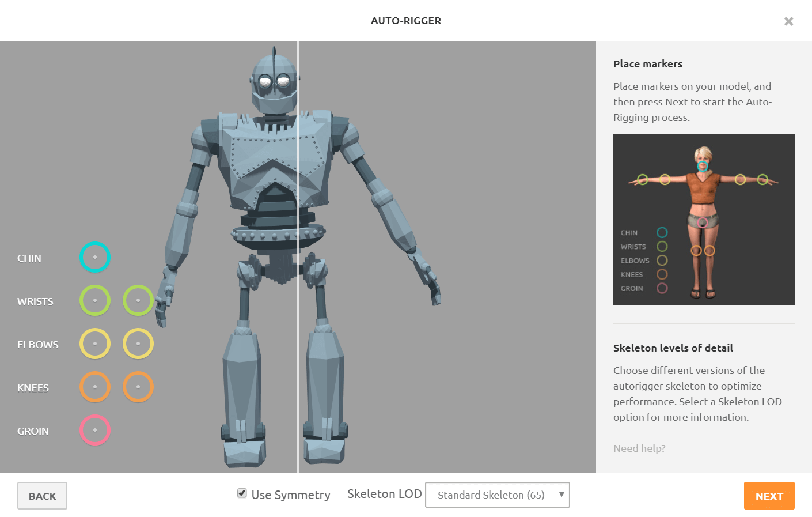Viewport: 812px width, 517px height.
Task: Click the Use Symmetry label text
Action: coord(291,495)
